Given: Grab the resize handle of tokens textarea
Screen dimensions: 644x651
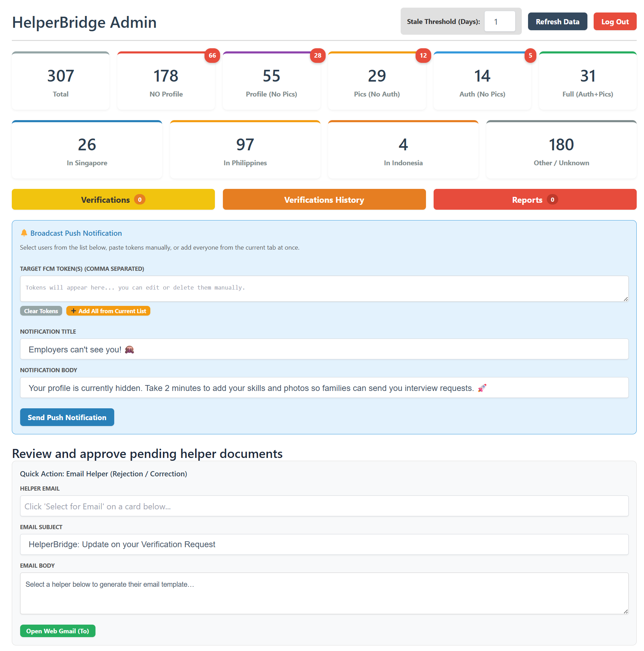Looking at the screenshot, I should click(x=626, y=299).
